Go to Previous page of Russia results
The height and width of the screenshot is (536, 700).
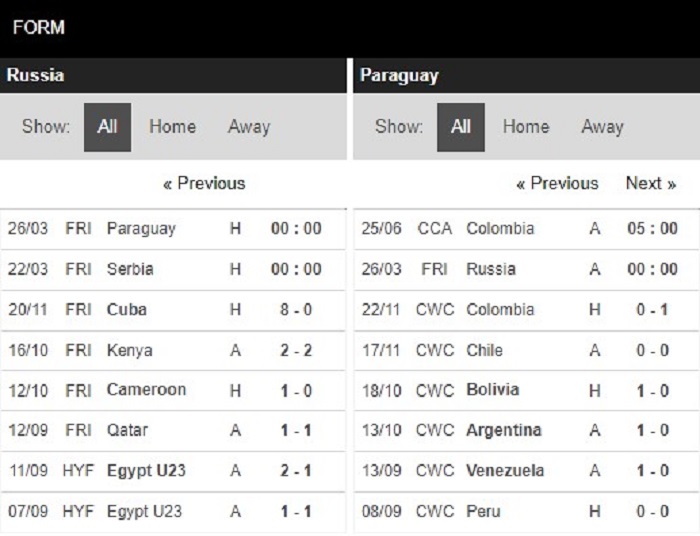coord(204,183)
